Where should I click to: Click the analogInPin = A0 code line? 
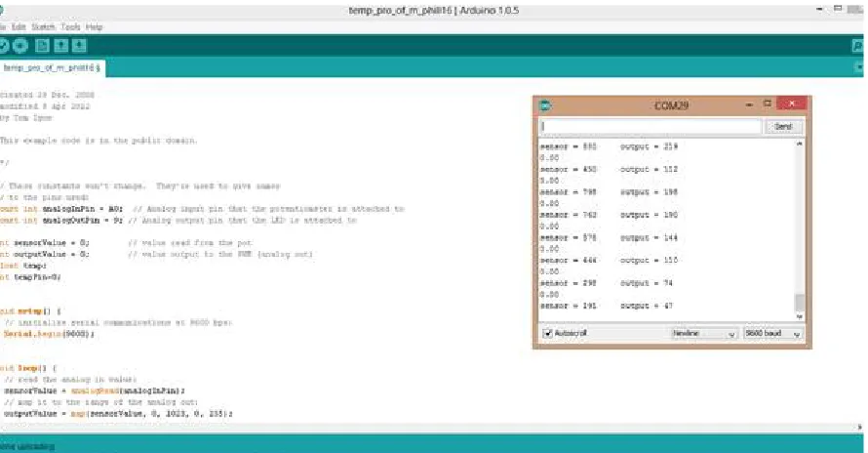[x=202, y=209]
